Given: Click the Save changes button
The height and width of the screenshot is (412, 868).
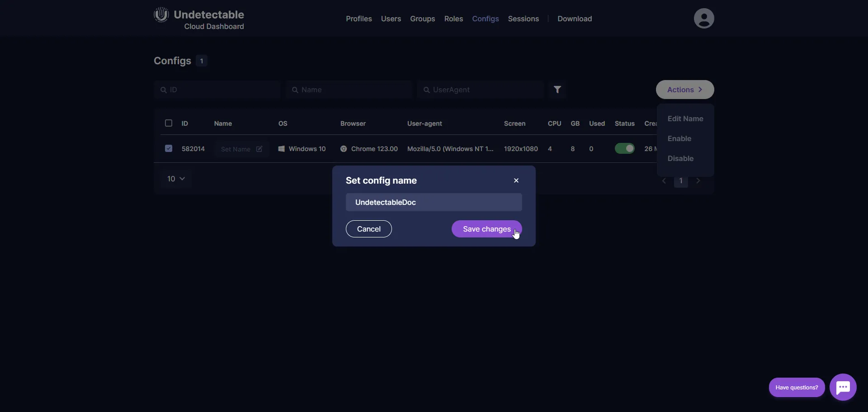Looking at the screenshot, I should [487, 229].
